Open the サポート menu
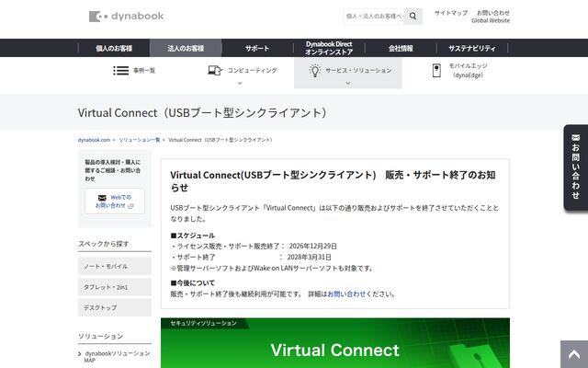Screen dimensions: 588x368 tap(257, 48)
